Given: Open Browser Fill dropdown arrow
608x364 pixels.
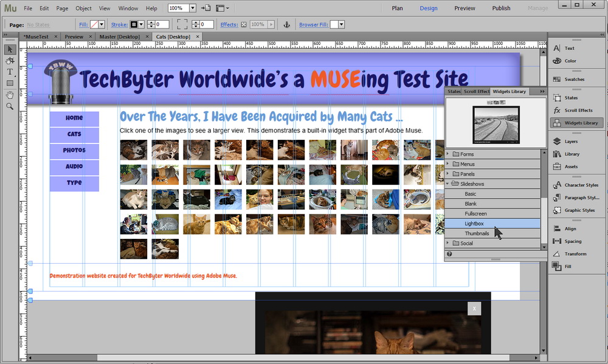Looking at the screenshot, I should coord(341,24).
